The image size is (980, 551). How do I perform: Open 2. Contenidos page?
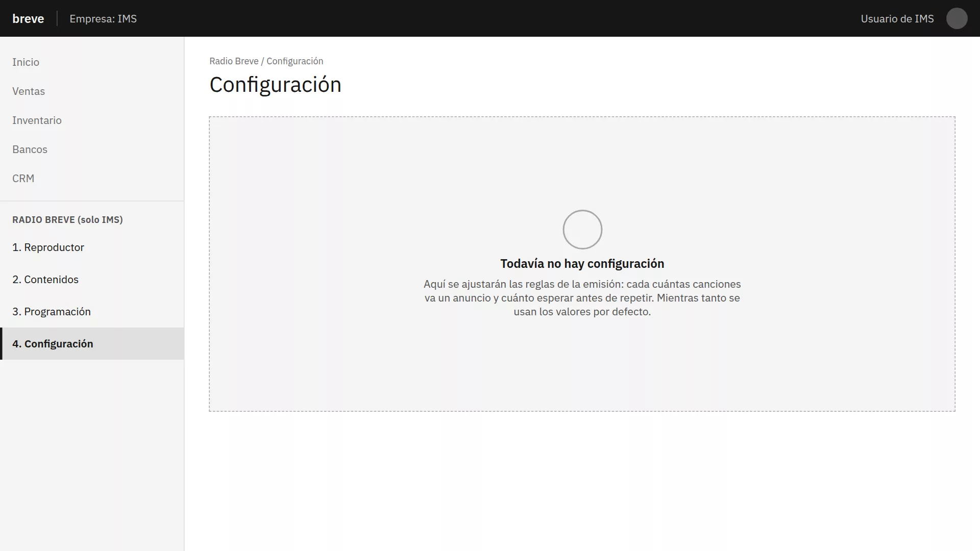click(92, 280)
